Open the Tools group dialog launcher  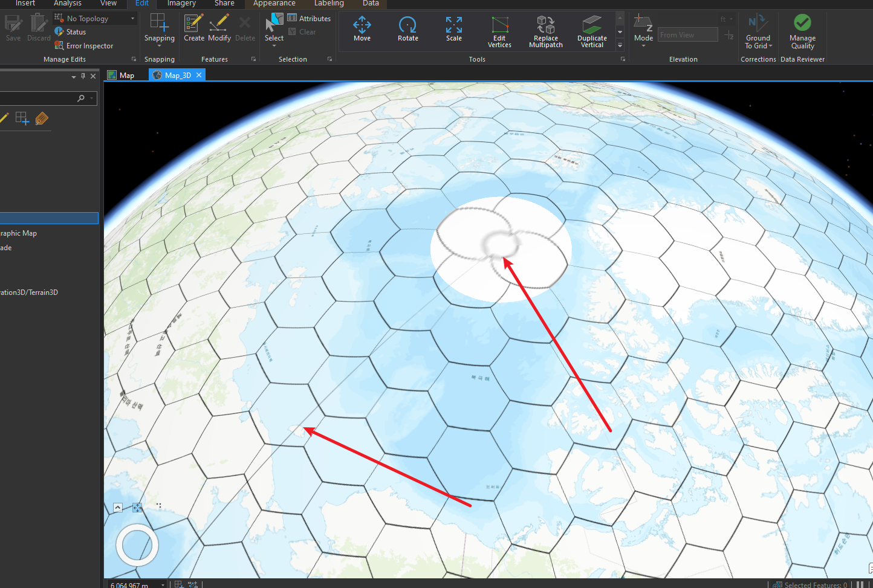click(623, 59)
